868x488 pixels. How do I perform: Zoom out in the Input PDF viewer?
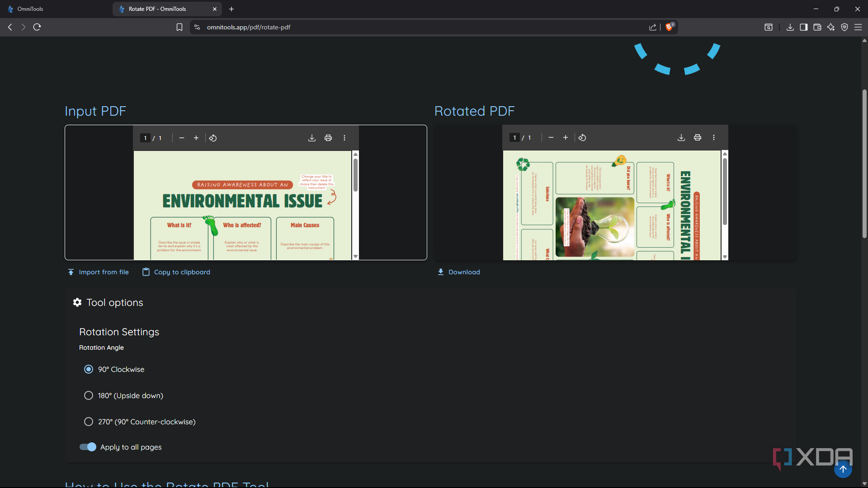(182, 138)
